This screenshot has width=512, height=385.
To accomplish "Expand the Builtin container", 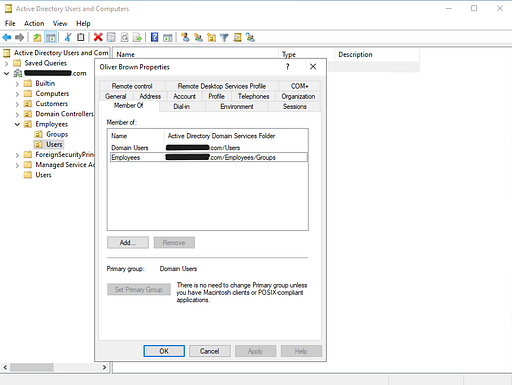I will click(x=17, y=84).
